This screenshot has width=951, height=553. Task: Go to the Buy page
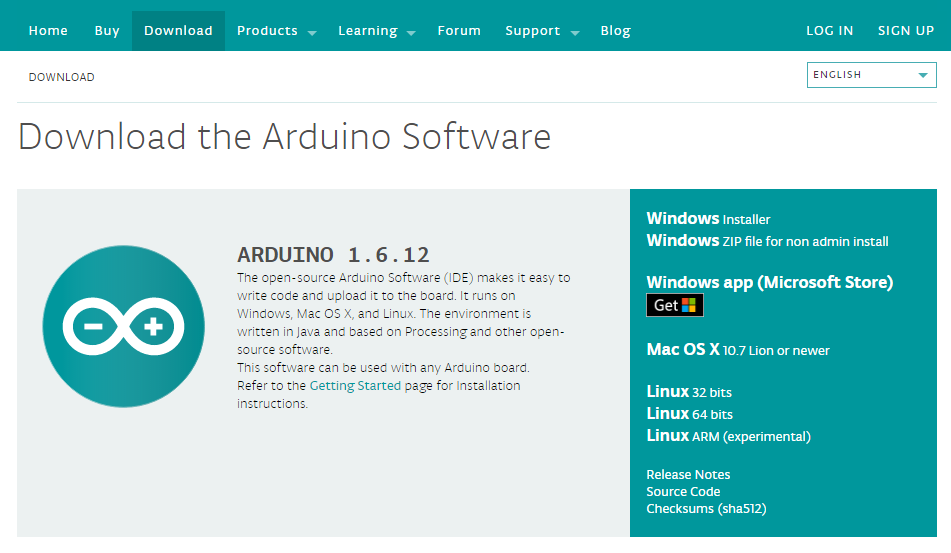107,30
